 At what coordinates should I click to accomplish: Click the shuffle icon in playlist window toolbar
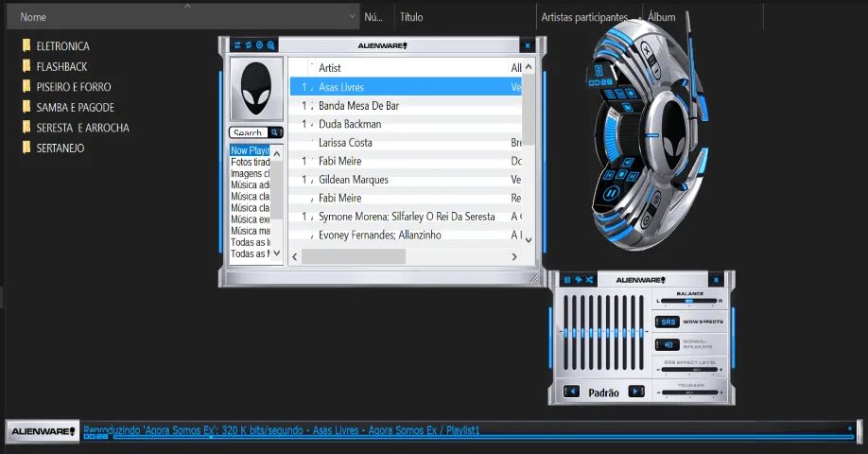[237, 45]
